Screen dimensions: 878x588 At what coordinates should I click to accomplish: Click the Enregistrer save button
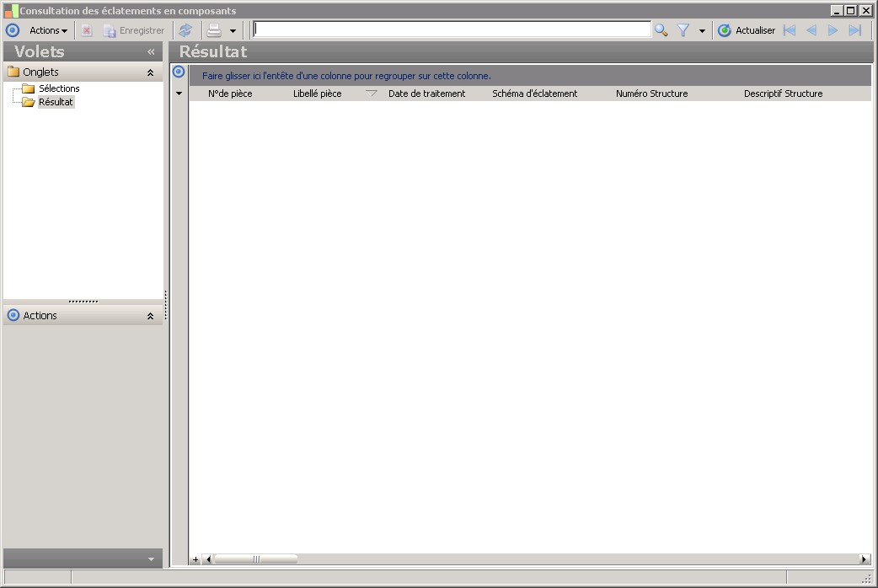(134, 30)
